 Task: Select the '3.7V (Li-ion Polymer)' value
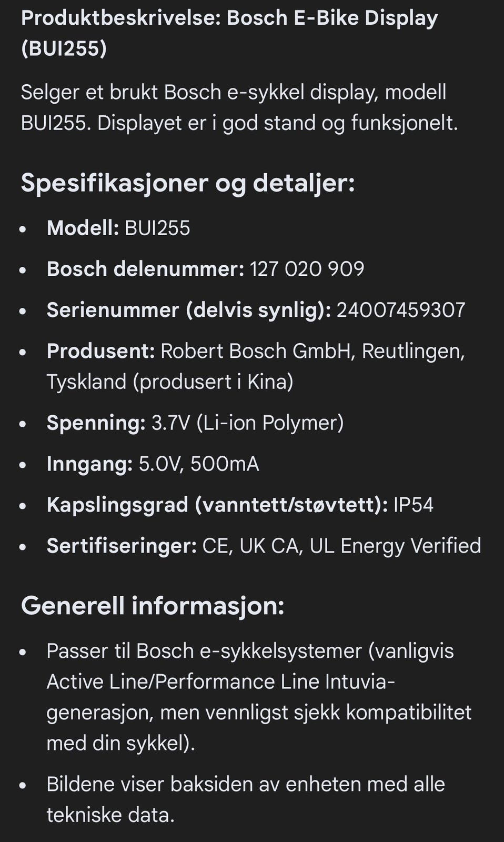pyautogui.click(x=247, y=423)
